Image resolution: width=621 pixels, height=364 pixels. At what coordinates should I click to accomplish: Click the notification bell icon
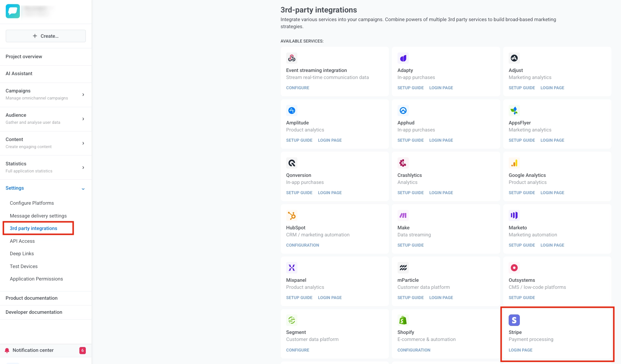click(7, 350)
